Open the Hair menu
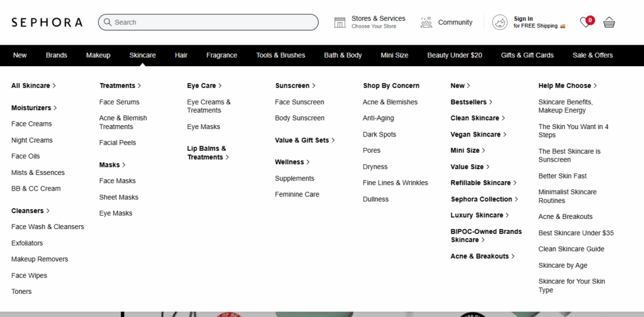 click(x=181, y=55)
